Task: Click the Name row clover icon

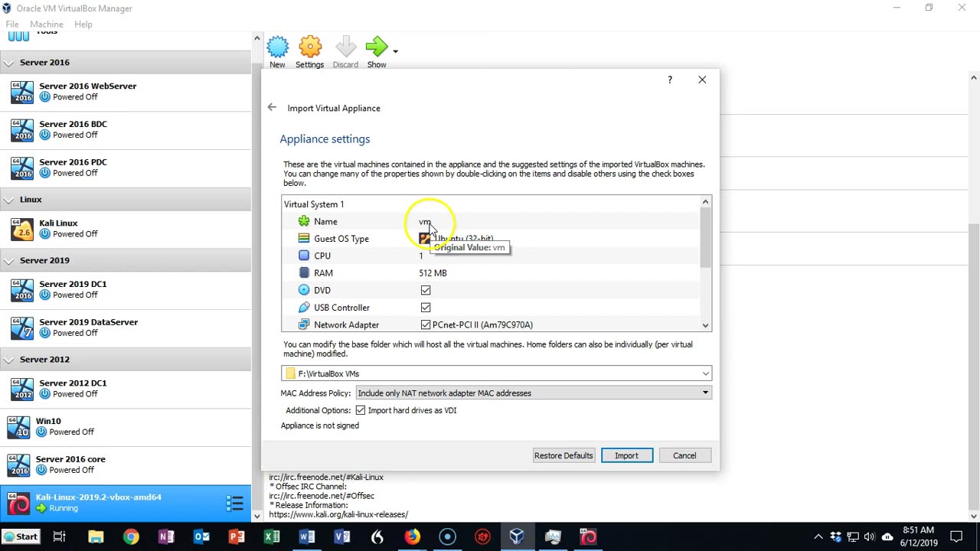Action: (304, 221)
